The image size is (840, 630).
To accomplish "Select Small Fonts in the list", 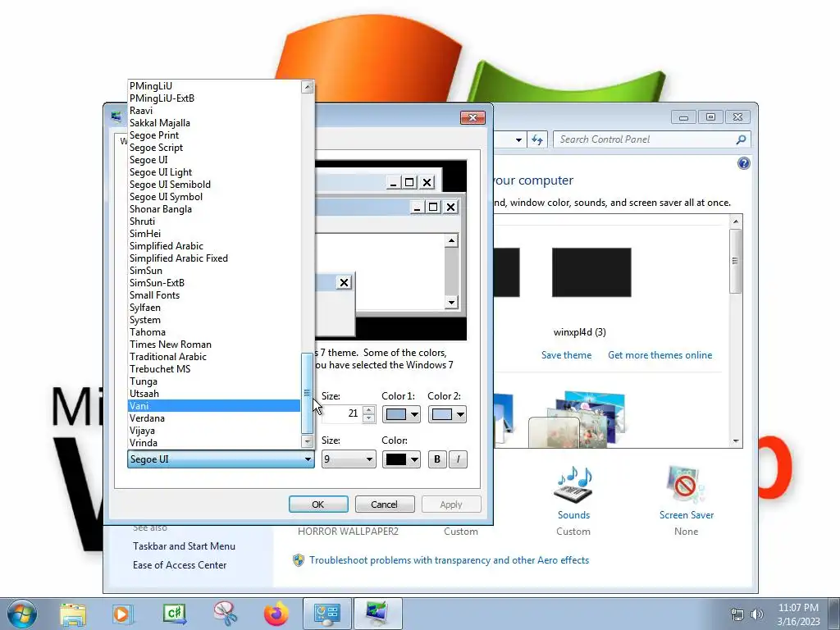I will 214,295.
